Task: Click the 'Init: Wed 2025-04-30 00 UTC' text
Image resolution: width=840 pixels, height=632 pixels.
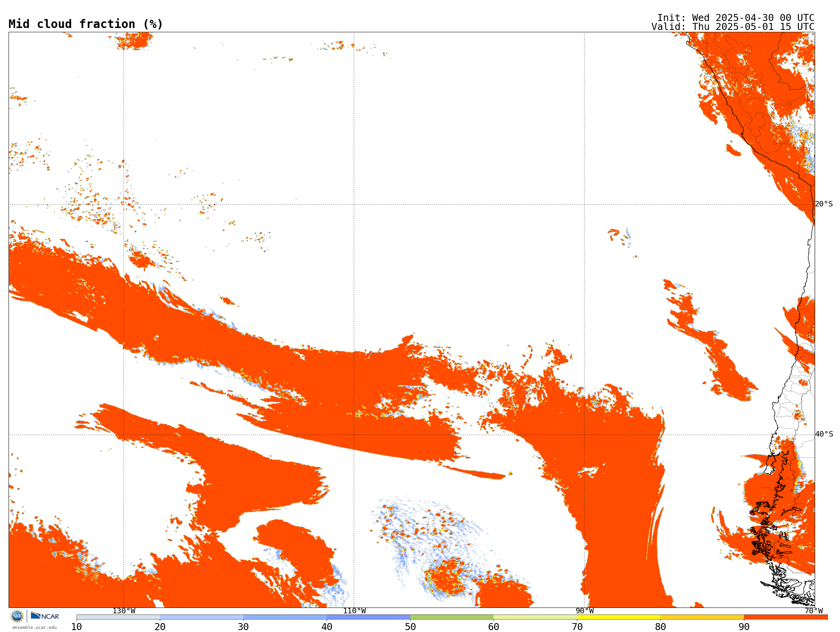Action: coord(736,18)
